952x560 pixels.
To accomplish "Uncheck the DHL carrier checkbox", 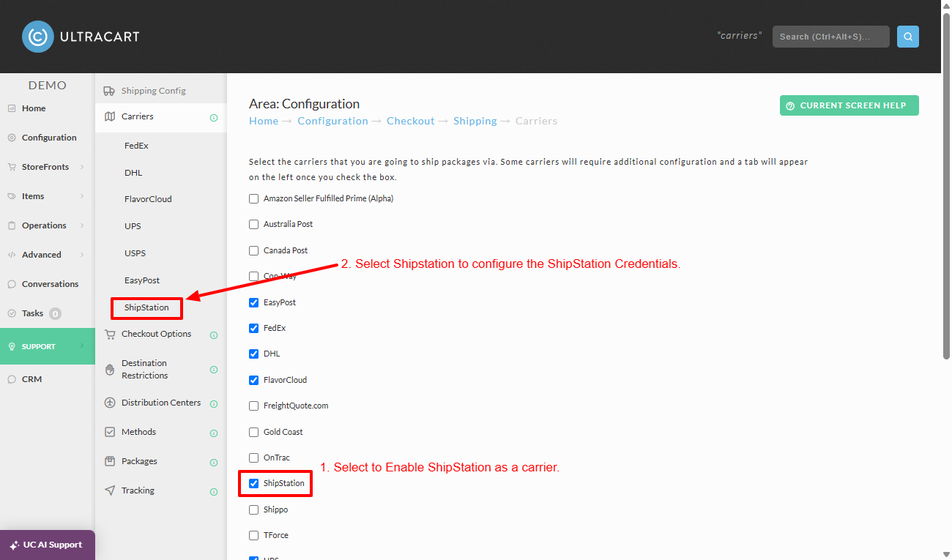I will coord(254,354).
